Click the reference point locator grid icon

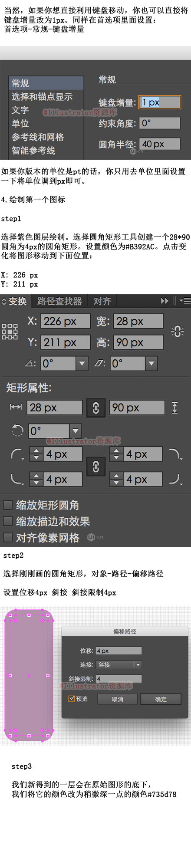10,332
